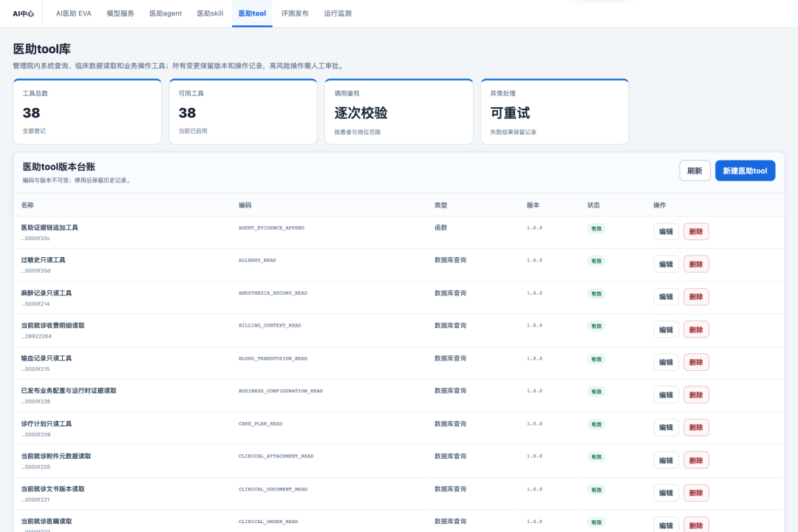This screenshot has width=798, height=532.
Task: Click the 可用工具 summary card
Action: point(243,112)
